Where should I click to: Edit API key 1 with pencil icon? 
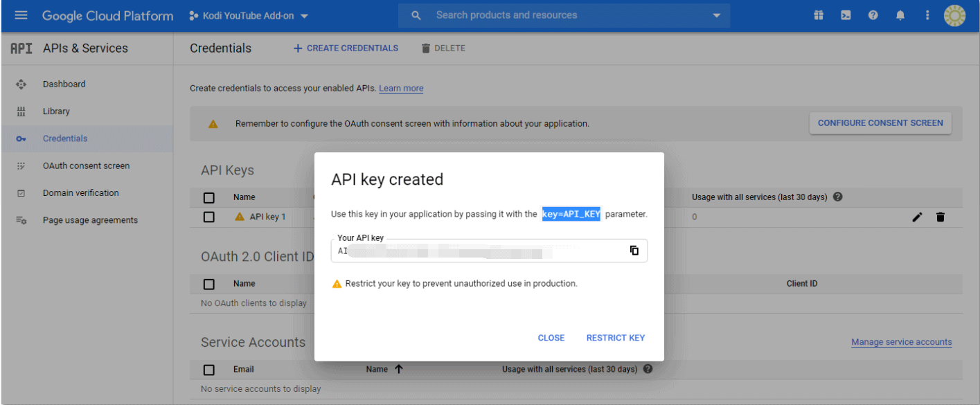917,217
